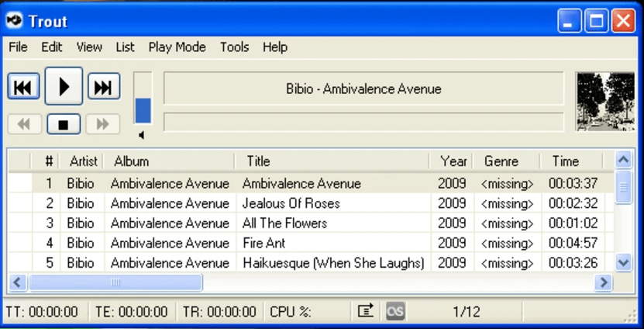Click the 1/12 track counter
644x329 pixels.
click(x=467, y=312)
